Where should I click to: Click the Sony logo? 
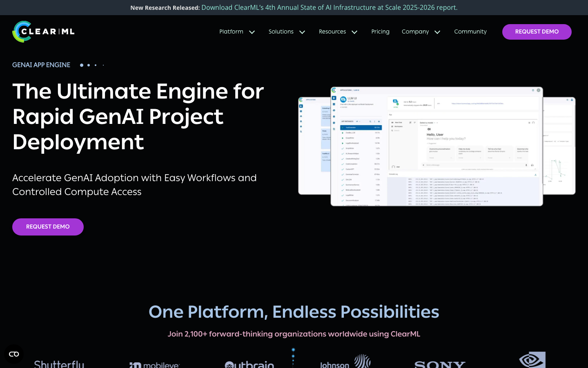tap(440, 364)
